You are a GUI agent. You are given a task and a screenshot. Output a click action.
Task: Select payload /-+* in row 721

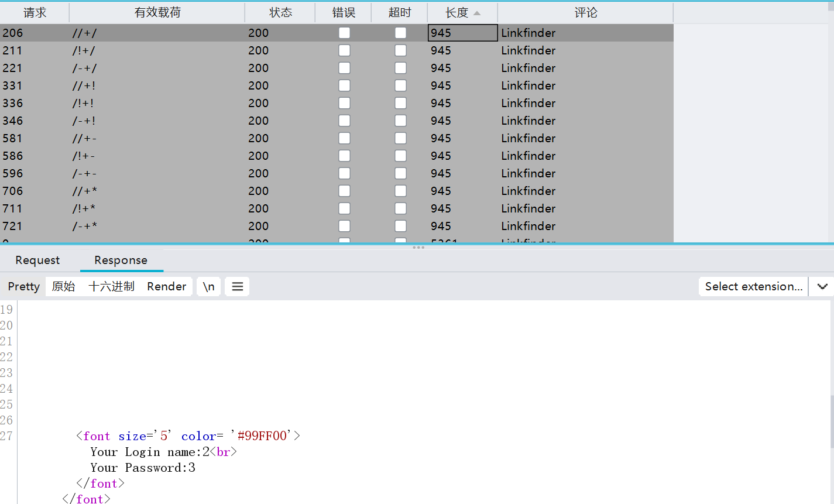[x=85, y=226]
